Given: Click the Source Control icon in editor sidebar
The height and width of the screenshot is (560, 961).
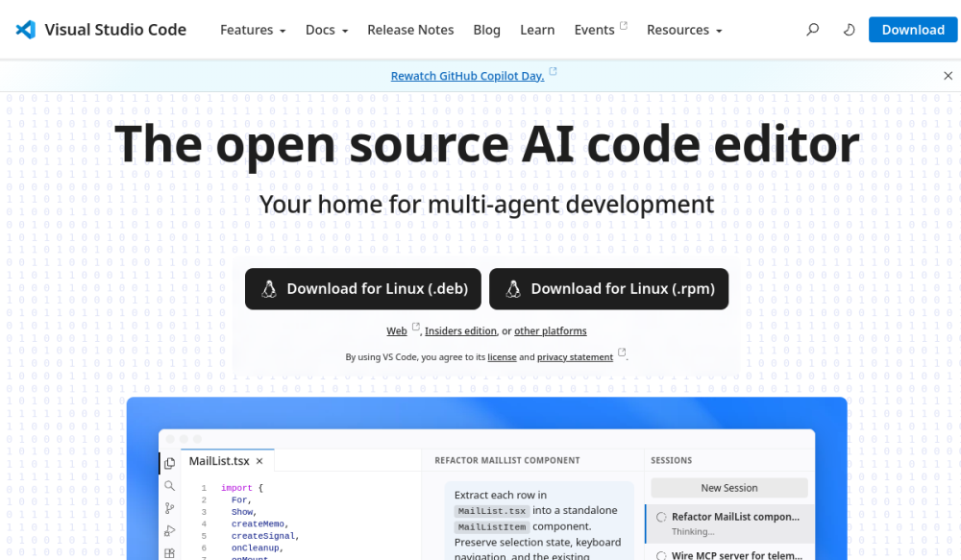Looking at the screenshot, I should [170, 508].
